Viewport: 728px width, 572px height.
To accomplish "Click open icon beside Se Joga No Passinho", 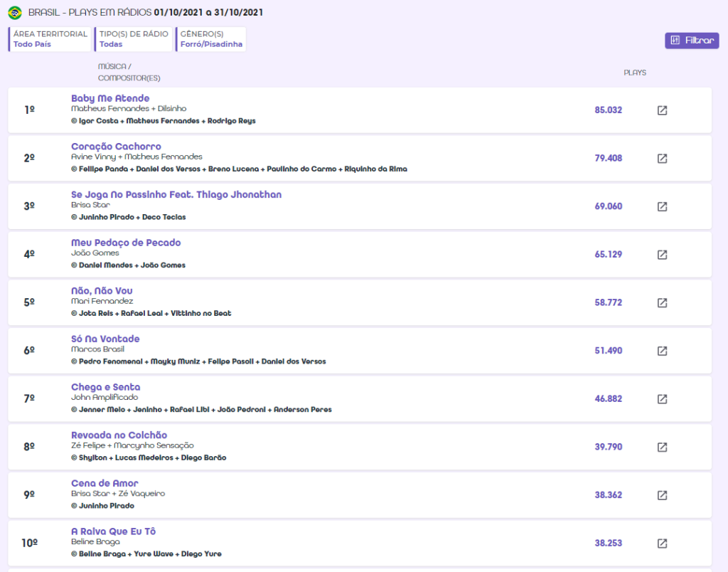I will tap(662, 206).
